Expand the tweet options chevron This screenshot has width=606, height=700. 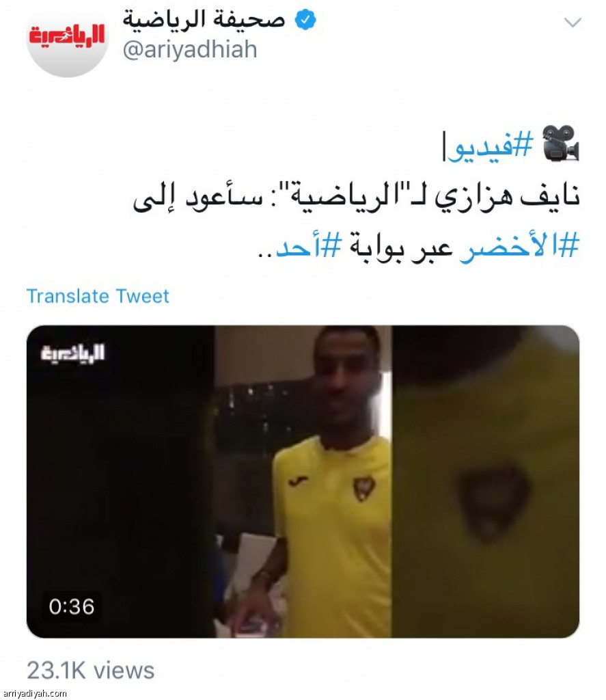coord(573,22)
